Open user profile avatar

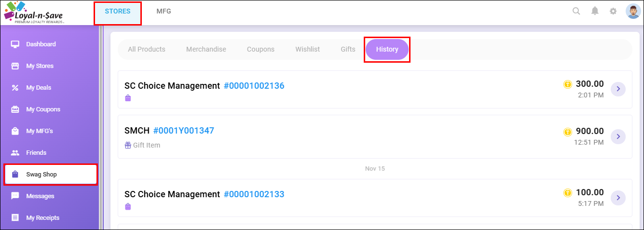point(633,11)
